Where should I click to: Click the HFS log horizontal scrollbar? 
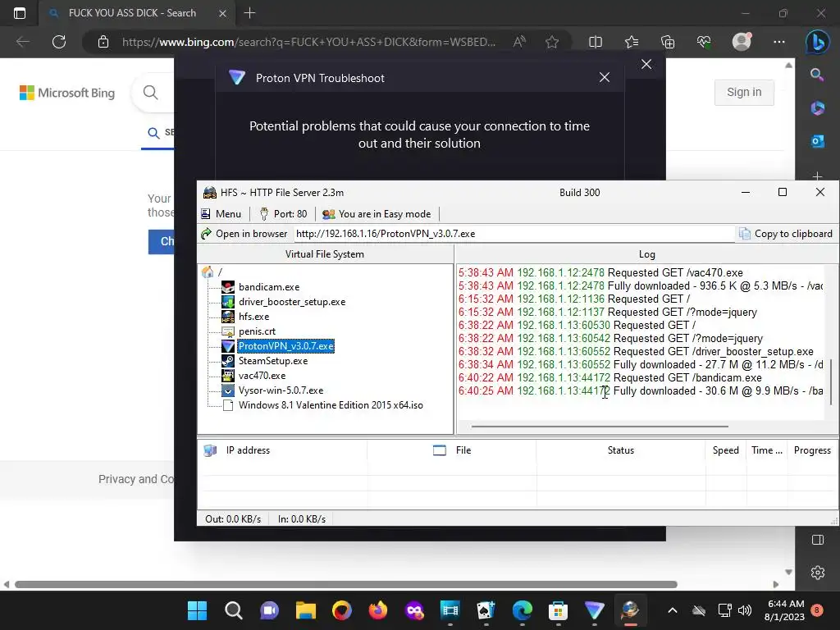tap(600, 427)
